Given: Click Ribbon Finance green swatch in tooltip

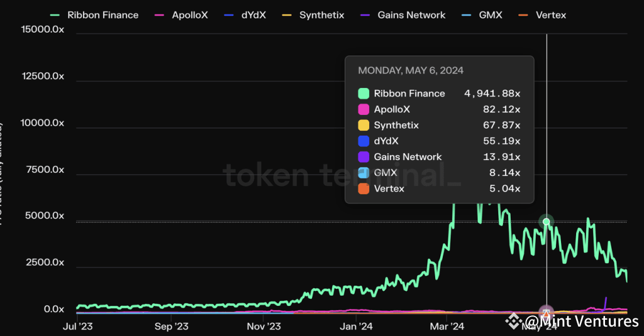Looking at the screenshot, I should pos(364,94).
